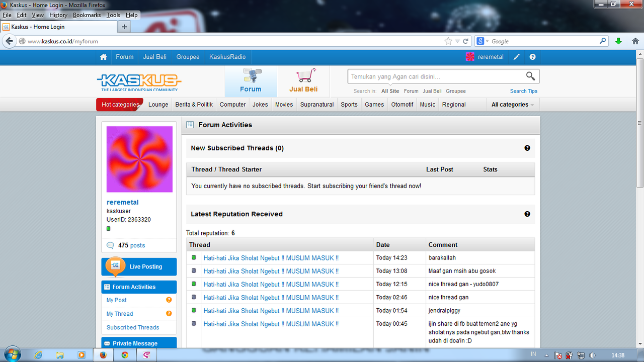This screenshot has height=362, width=644.
Task: Click the 475 posts link
Action: (x=131, y=245)
